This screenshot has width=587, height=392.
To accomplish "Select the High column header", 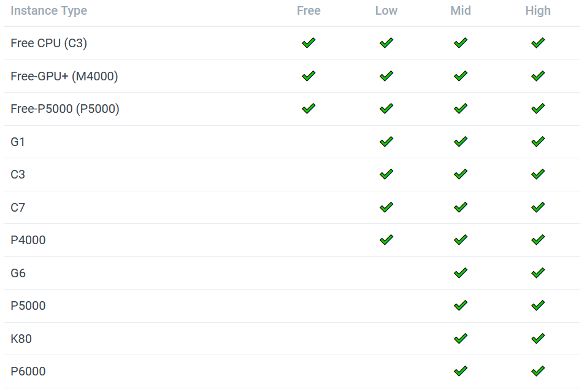I will (538, 10).
